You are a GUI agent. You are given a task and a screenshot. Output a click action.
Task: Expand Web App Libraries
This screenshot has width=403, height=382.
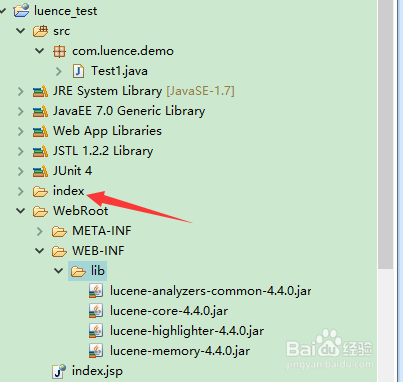[21, 131]
